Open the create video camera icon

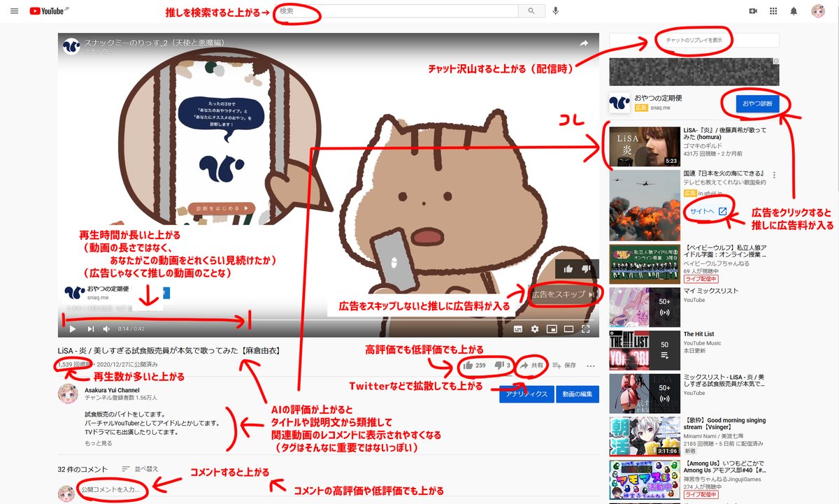pyautogui.click(x=753, y=11)
